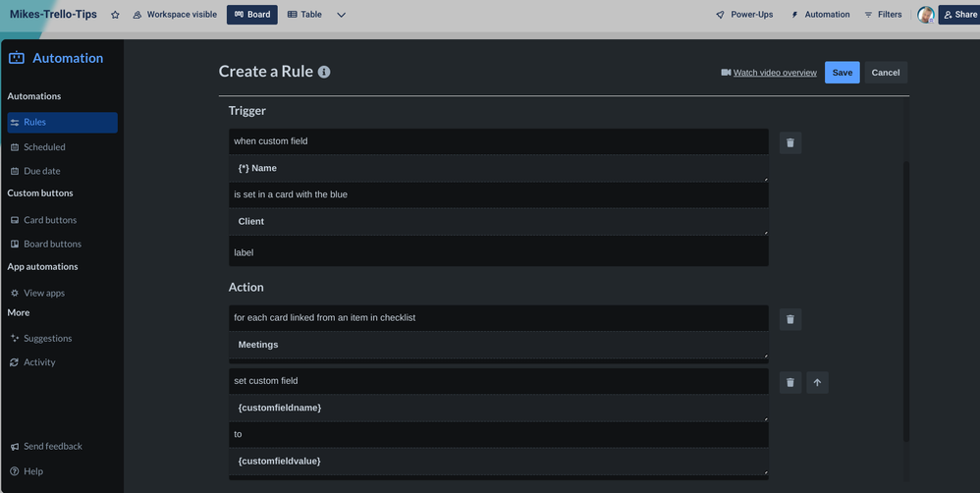980x493 pixels.
Task: Click 'is set in a card with the blue' text
Action: tap(291, 194)
